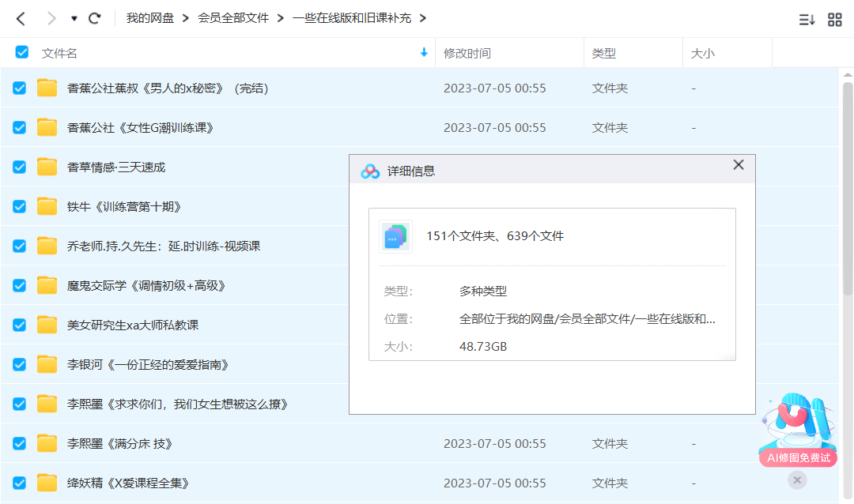The height and width of the screenshot is (504, 854).
Task: Expand chevron after 我的网盘 breadcrumb
Action: point(186,18)
